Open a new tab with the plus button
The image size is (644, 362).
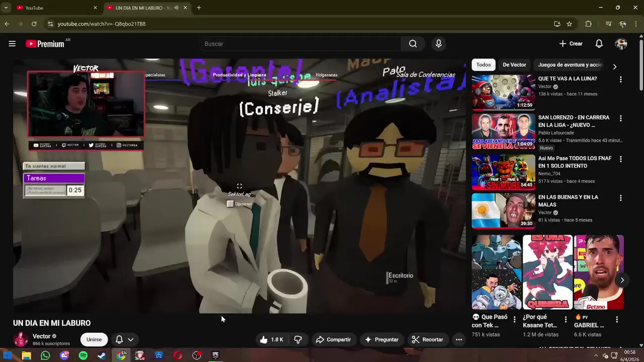pos(199,8)
